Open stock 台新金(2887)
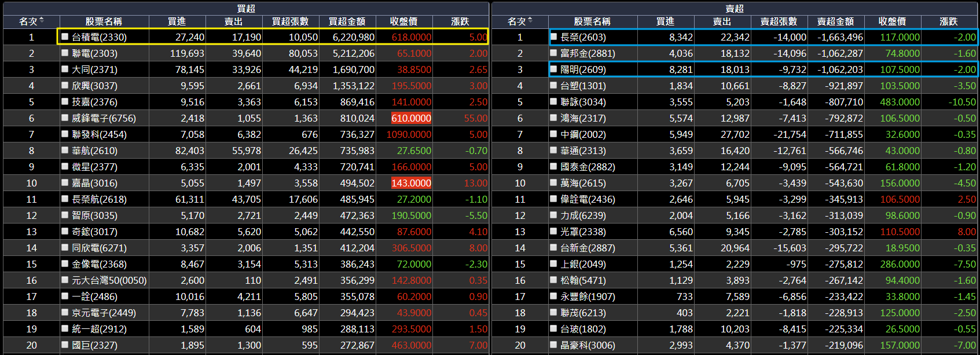This screenshot has height=355, width=980. [588, 248]
